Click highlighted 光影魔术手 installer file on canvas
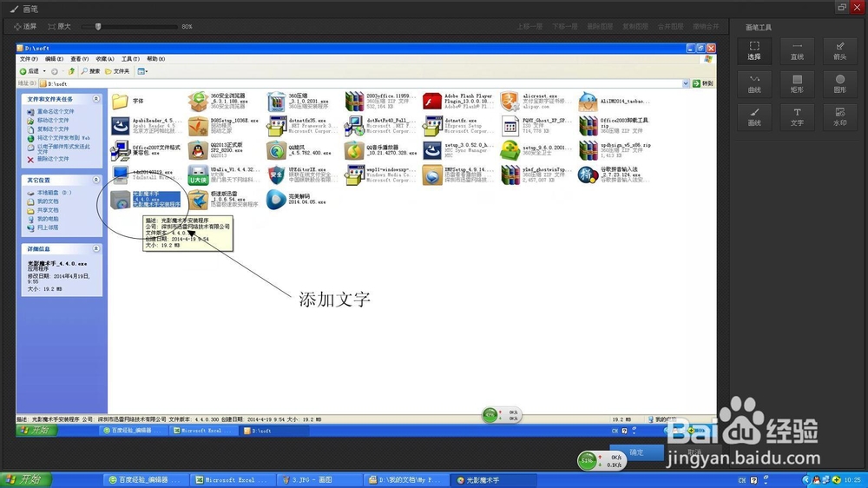868x488 pixels. pyautogui.click(x=146, y=200)
